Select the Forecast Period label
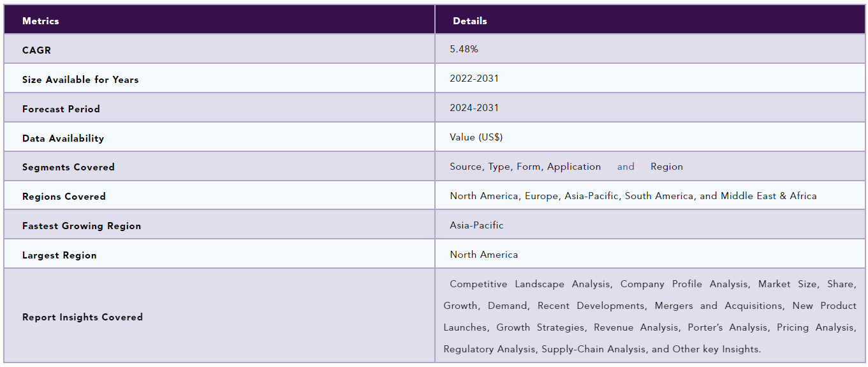The width and height of the screenshot is (868, 367). tap(61, 109)
